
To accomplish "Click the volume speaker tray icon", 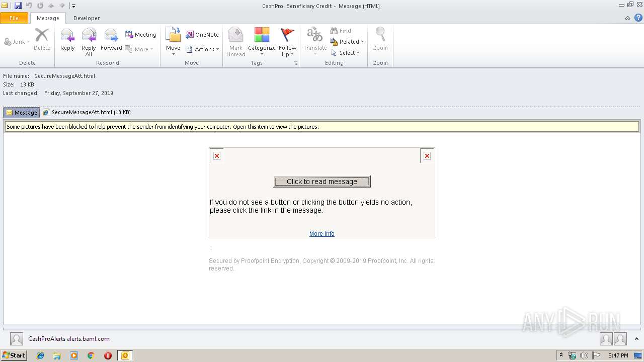I will pyautogui.click(x=584, y=355).
